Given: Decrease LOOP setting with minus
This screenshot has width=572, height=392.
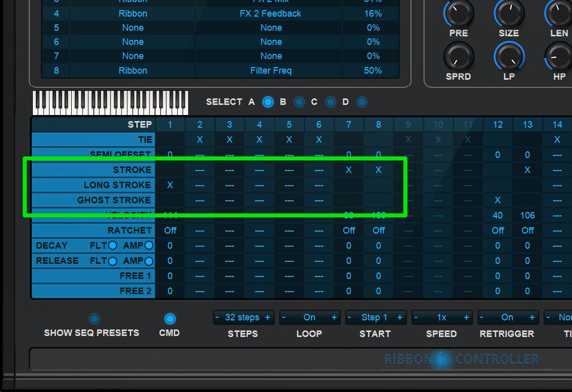Looking at the screenshot, I should [283, 317].
